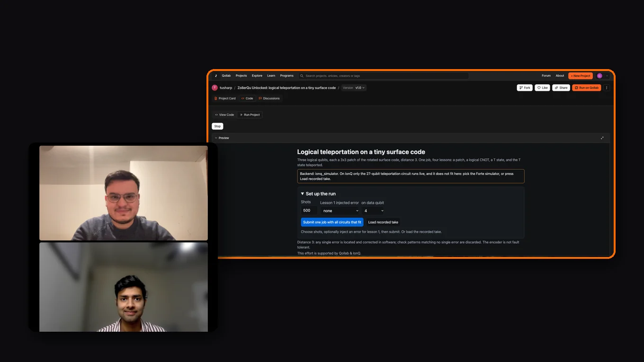Open the Explore menu

[x=257, y=76]
